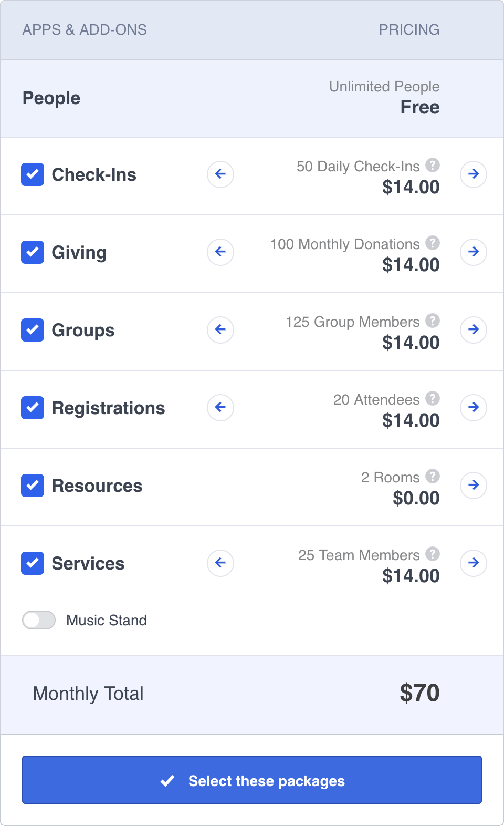
Task: Show help for 20 Attendees
Action: (x=432, y=399)
